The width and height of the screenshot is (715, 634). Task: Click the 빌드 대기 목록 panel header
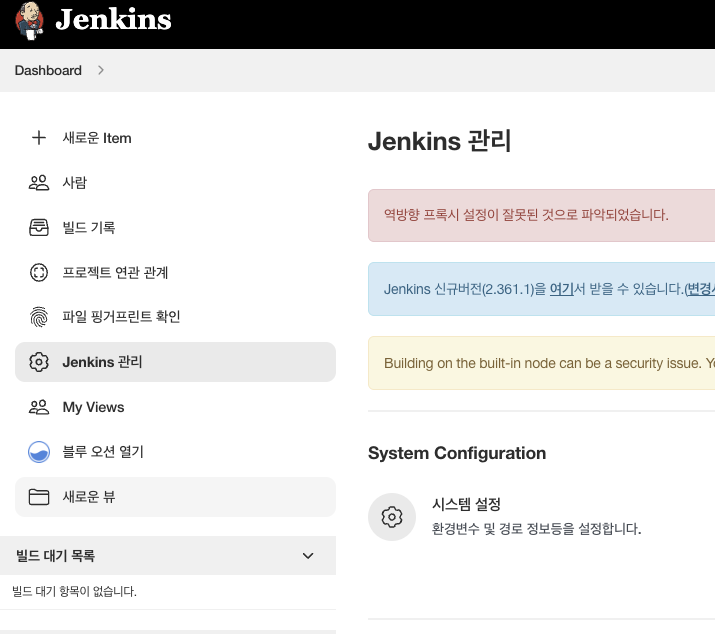click(x=168, y=556)
